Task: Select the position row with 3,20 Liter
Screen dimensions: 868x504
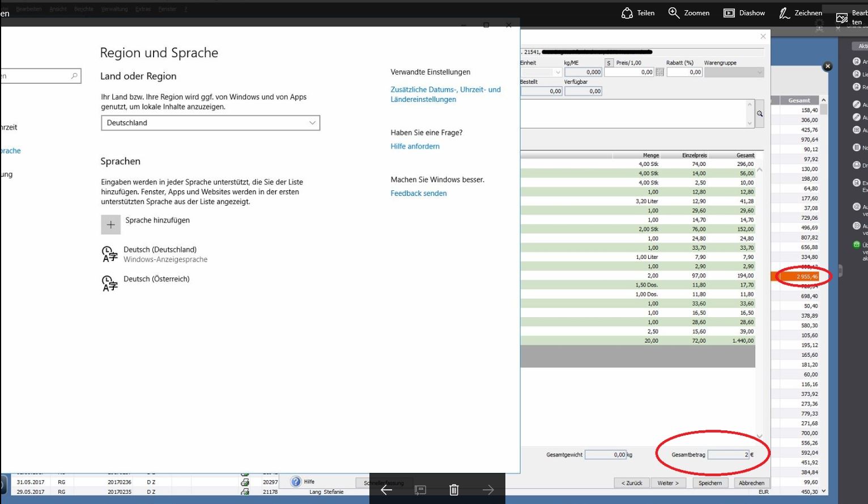Action: point(638,201)
